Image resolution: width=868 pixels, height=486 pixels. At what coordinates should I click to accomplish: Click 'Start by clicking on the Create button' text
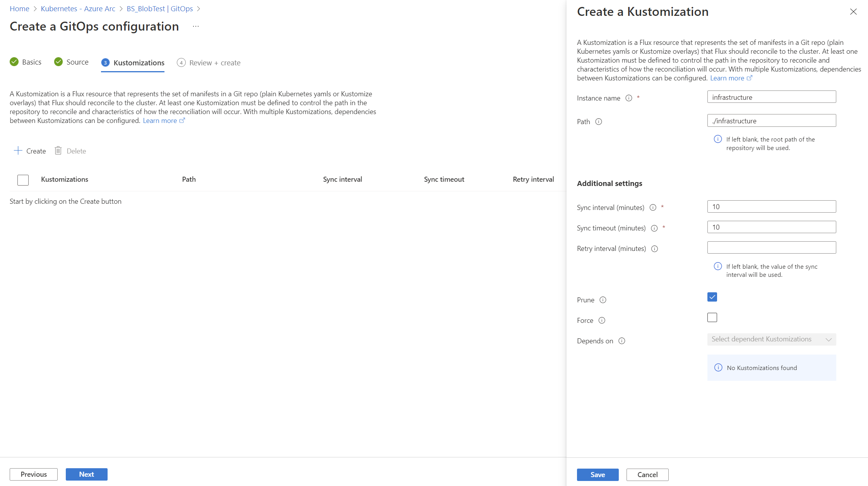[x=65, y=201]
